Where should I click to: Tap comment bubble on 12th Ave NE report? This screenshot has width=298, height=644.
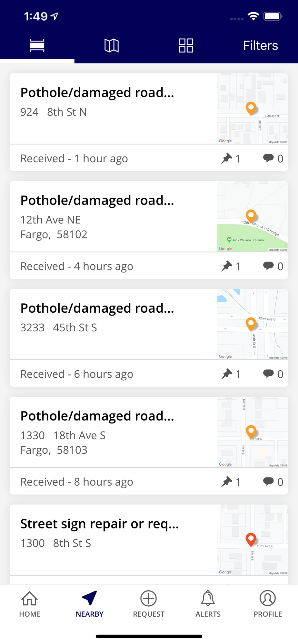268,266
